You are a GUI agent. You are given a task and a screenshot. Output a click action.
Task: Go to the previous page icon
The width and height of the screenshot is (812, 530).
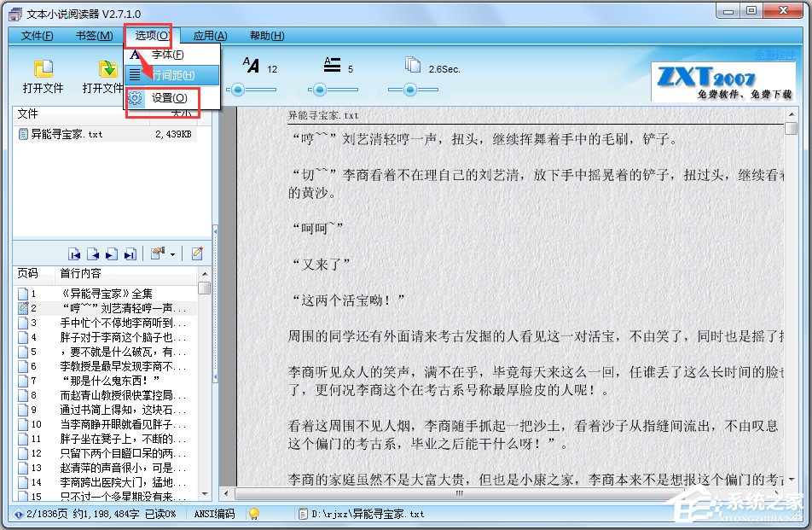pyautogui.click(x=94, y=252)
